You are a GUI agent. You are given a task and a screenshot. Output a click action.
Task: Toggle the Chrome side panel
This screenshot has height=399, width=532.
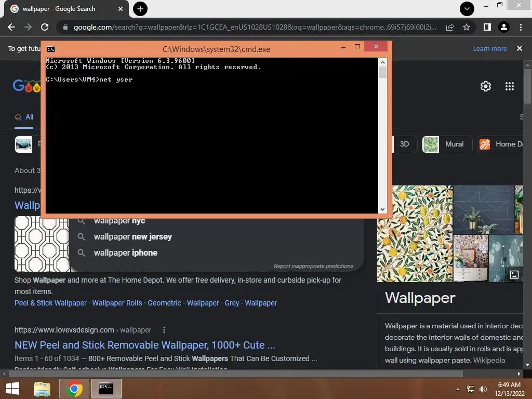coord(487,27)
